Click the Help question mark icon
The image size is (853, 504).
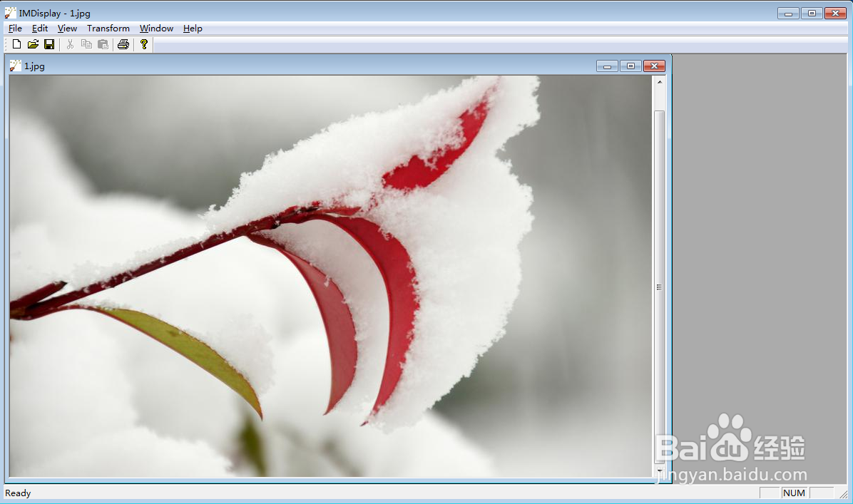[x=144, y=45]
